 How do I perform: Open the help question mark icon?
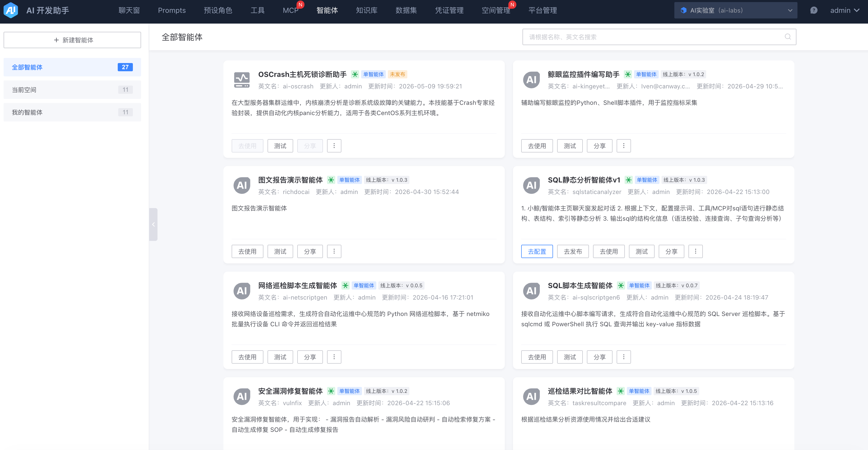coord(813,10)
